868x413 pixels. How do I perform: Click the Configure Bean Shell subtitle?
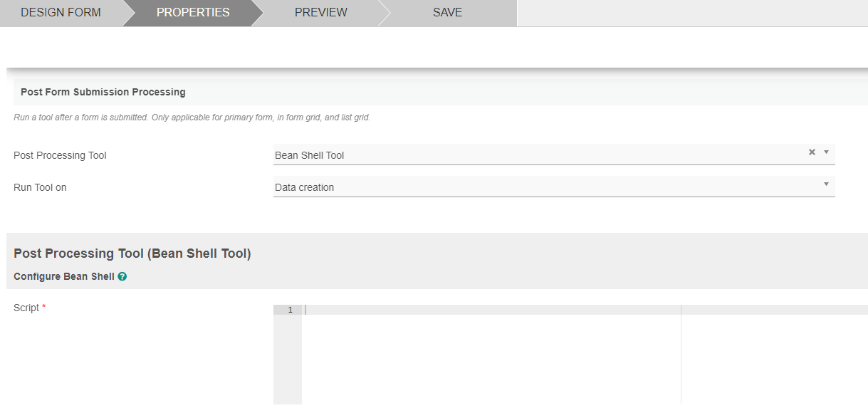tap(64, 276)
